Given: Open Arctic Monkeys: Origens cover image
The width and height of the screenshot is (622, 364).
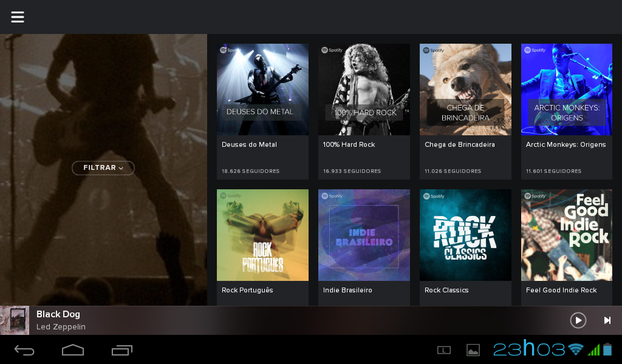Looking at the screenshot, I should (567, 90).
